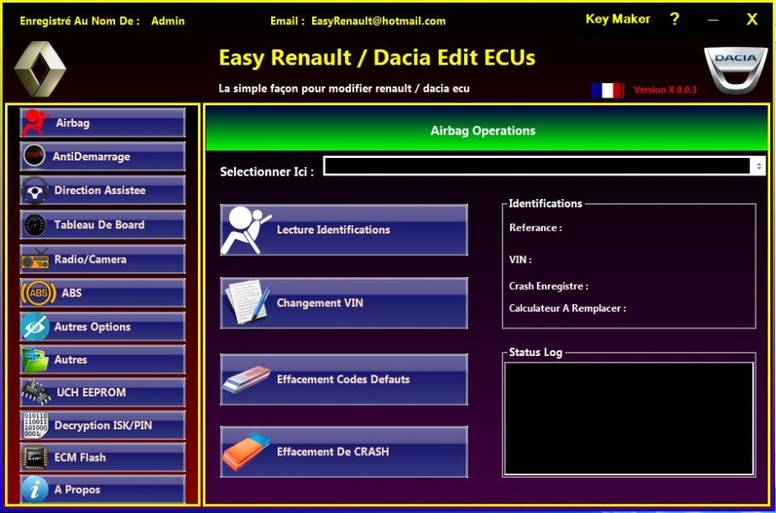
Task: Open UCH EEPROM section
Action: coord(102,392)
